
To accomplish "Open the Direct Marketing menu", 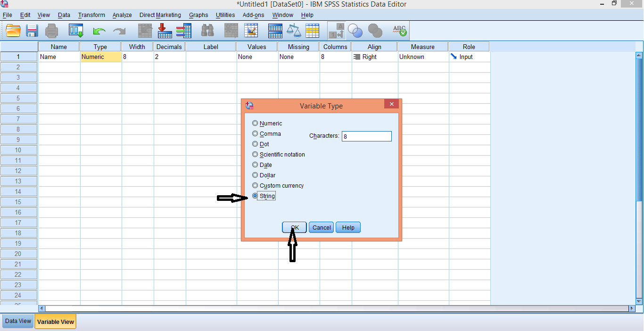I will click(160, 15).
